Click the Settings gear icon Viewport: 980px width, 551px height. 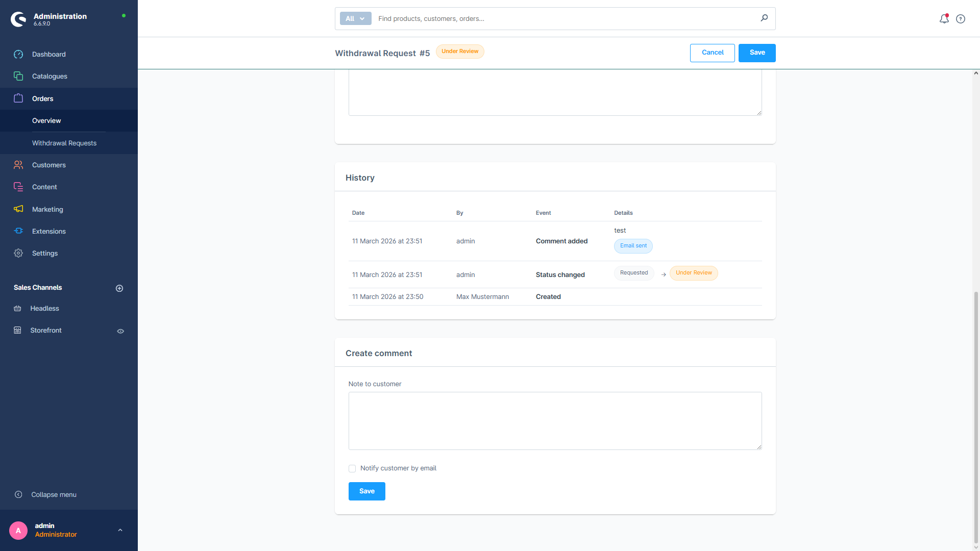(18, 254)
